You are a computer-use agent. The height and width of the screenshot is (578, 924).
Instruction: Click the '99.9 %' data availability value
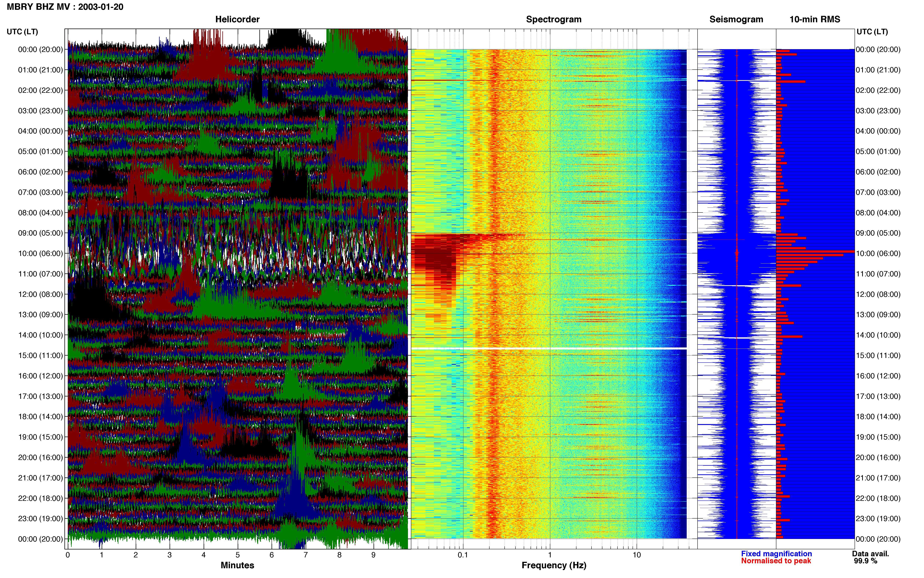(865, 561)
